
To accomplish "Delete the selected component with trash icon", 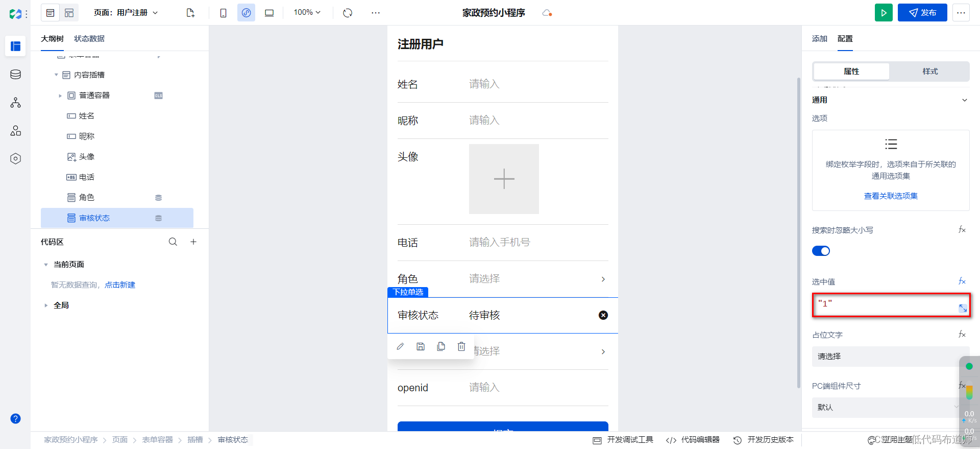I will [x=461, y=346].
